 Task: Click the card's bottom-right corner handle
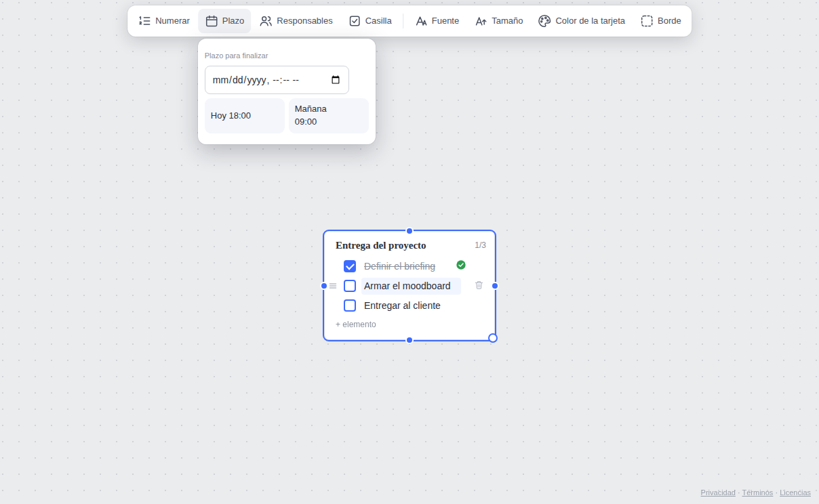[x=493, y=338]
